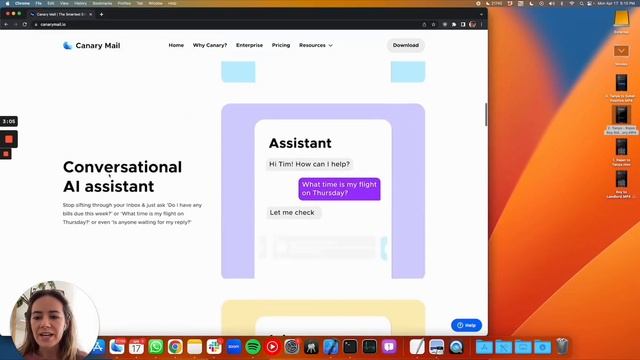
Task: Open the Edit menu
Action: pos(51,3)
